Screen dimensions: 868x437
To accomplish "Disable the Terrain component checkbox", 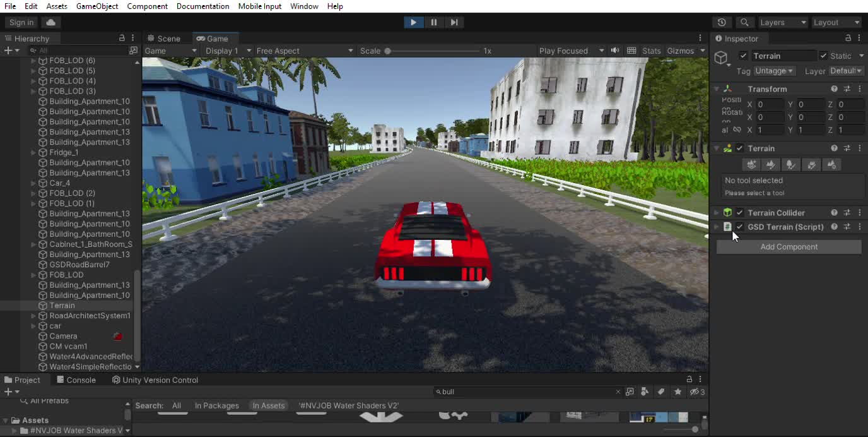I will (x=739, y=148).
